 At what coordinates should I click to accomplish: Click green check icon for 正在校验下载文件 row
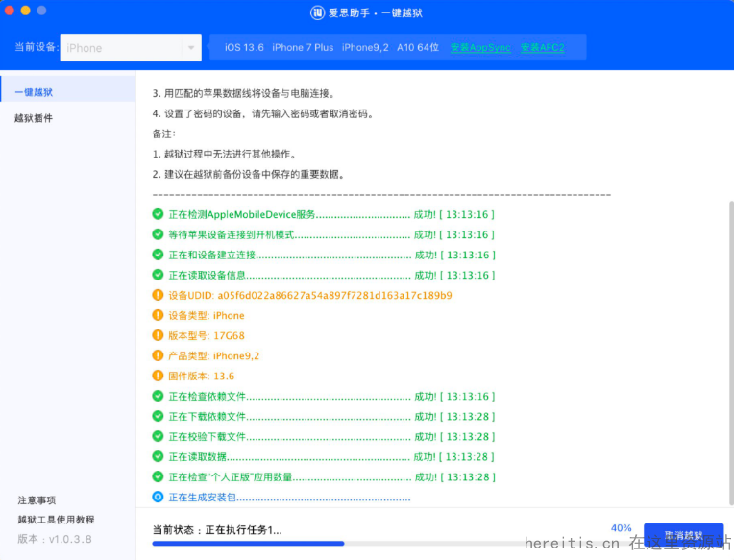click(158, 436)
